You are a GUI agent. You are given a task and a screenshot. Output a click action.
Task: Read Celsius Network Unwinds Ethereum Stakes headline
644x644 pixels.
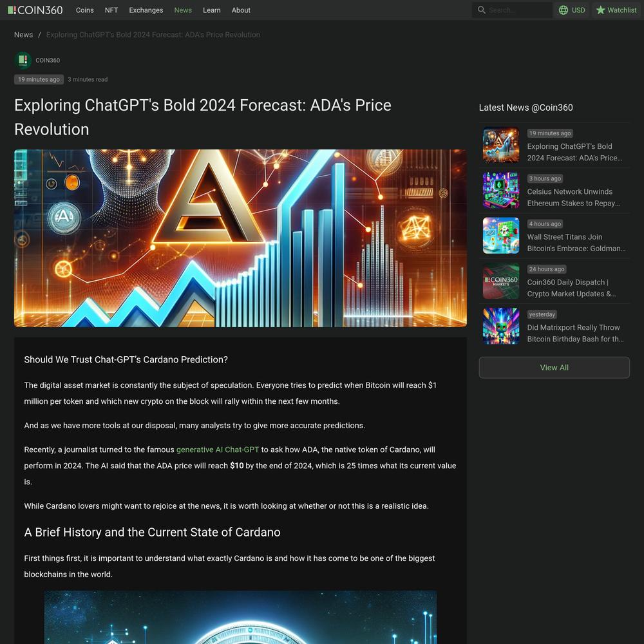[x=573, y=198]
